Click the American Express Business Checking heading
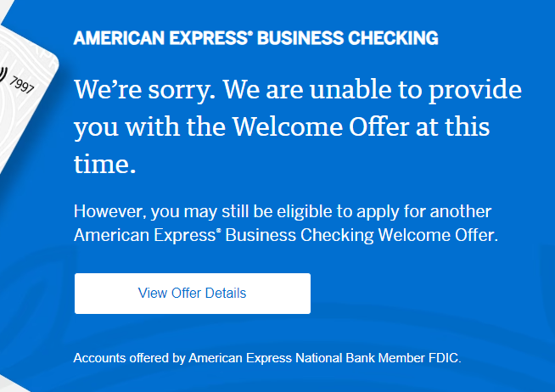555x392 pixels. tap(255, 39)
